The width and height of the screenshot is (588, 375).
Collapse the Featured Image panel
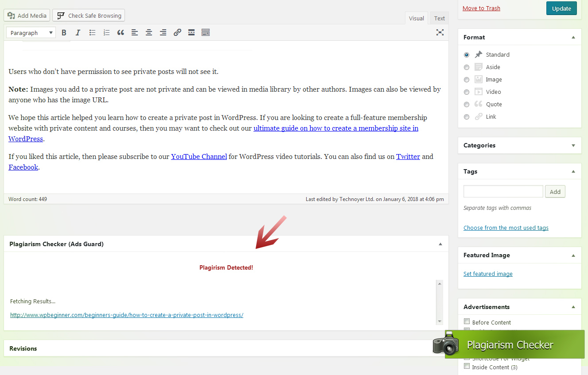(573, 255)
